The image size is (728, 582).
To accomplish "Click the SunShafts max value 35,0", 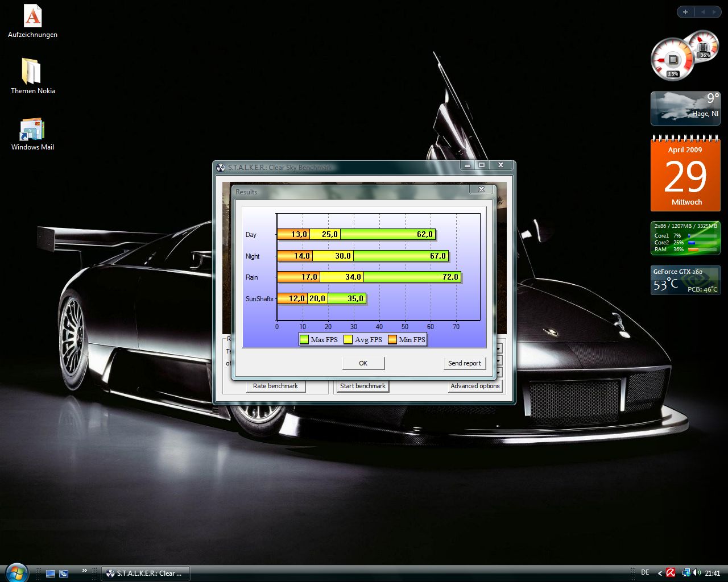I will (355, 298).
